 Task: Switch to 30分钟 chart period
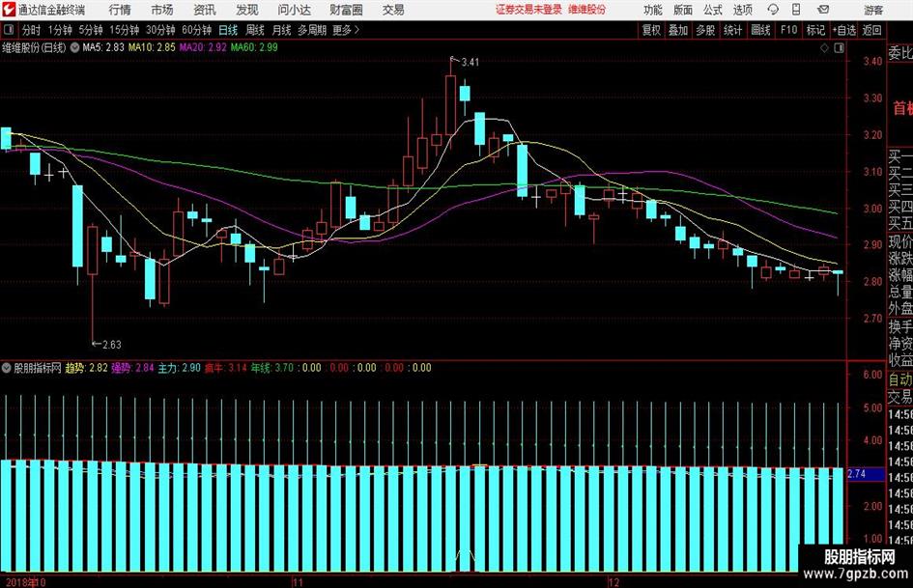coord(160,30)
